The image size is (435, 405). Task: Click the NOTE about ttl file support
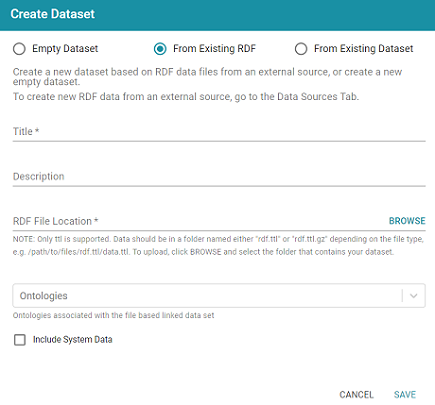pyautogui.click(x=218, y=245)
